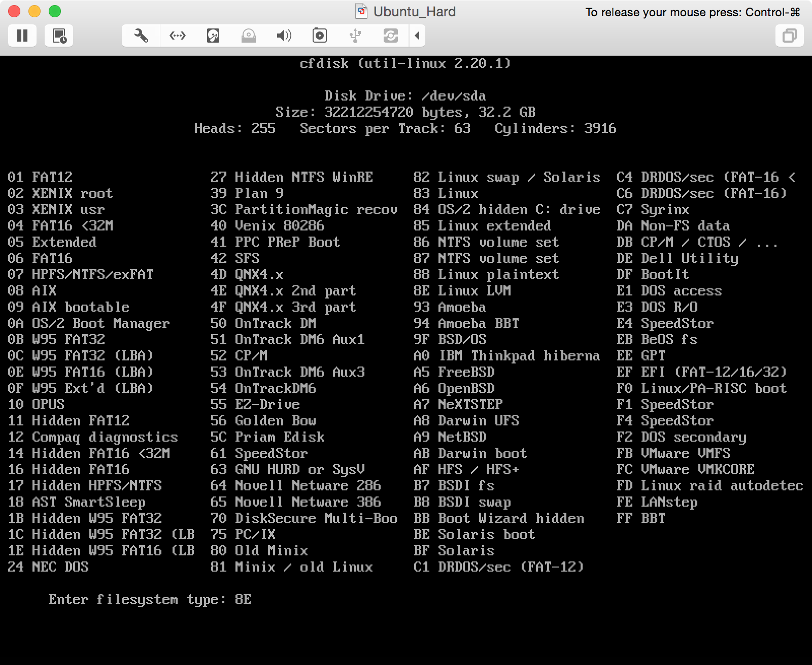
Task: Click '8E Linux LVM' entry
Action: (x=462, y=291)
